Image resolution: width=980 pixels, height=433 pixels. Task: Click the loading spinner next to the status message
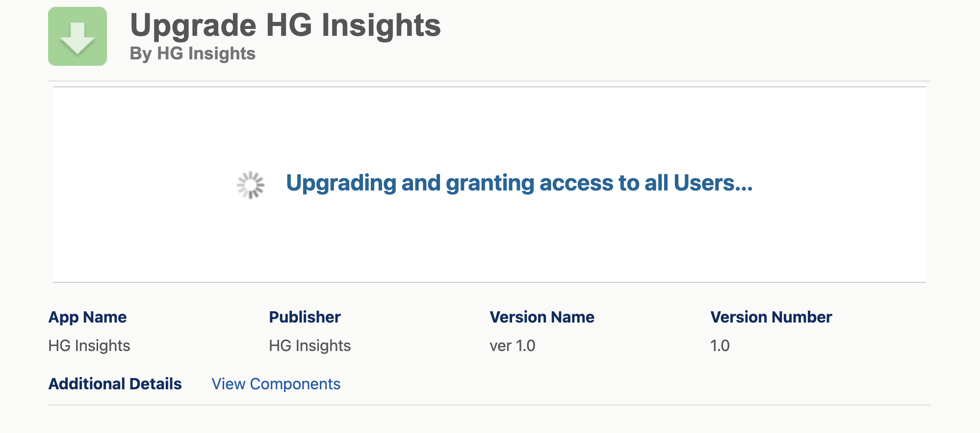[251, 184]
